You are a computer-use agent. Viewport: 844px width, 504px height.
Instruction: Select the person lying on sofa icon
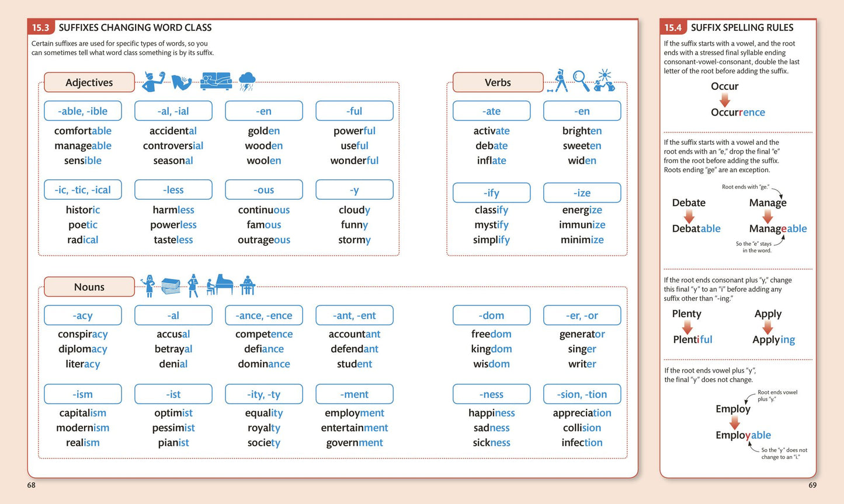[x=216, y=81]
